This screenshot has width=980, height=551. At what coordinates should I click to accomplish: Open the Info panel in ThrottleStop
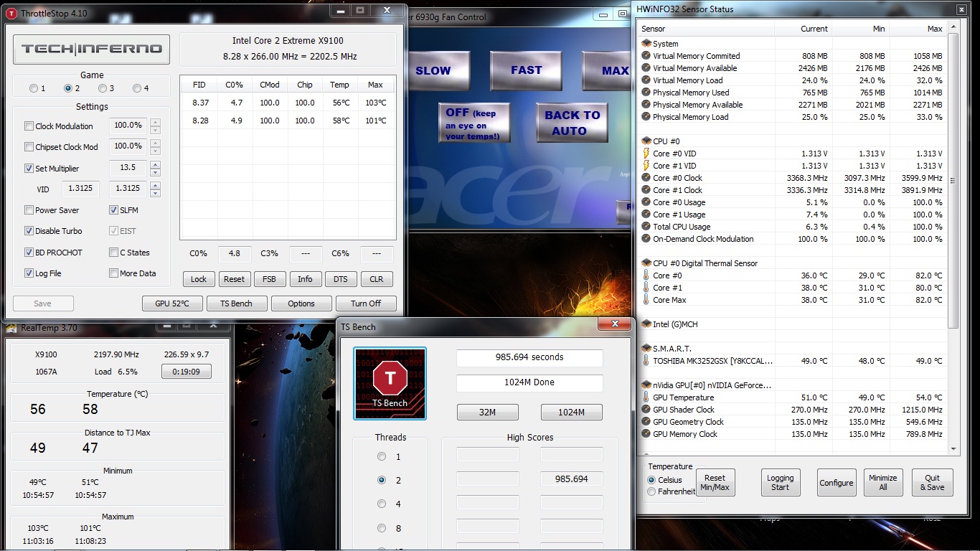[305, 279]
